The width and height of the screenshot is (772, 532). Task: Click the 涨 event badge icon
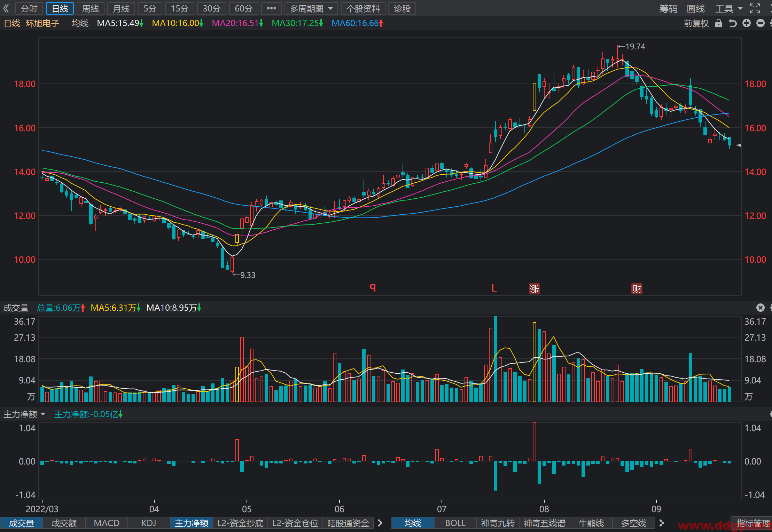click(535, 289)
